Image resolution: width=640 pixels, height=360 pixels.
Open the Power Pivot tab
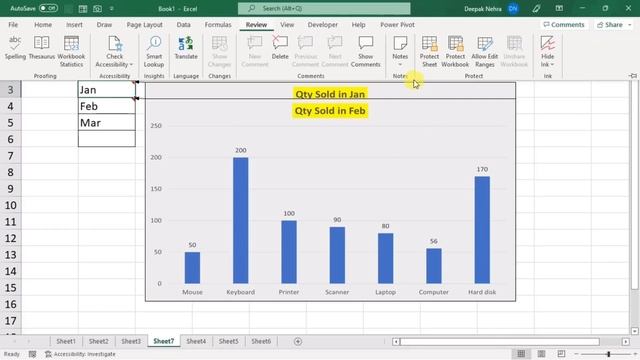point(397,24)
